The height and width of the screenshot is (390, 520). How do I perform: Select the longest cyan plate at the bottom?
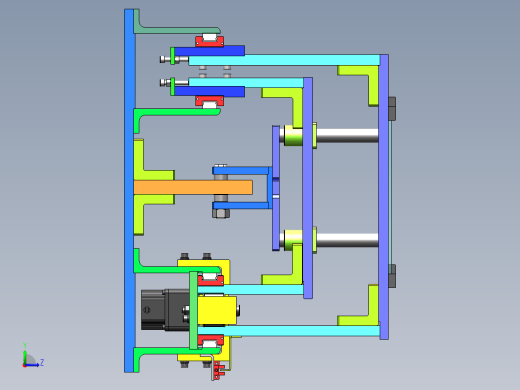point(289,331)
